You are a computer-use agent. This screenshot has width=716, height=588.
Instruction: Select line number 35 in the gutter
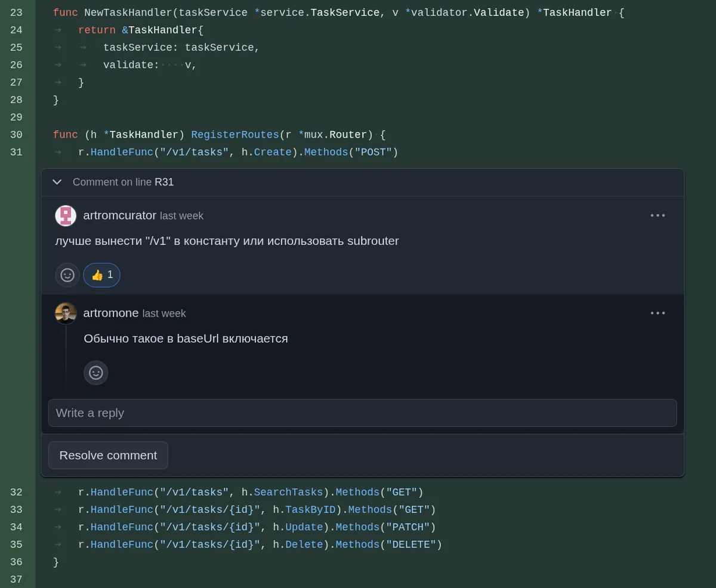[16, 544]
